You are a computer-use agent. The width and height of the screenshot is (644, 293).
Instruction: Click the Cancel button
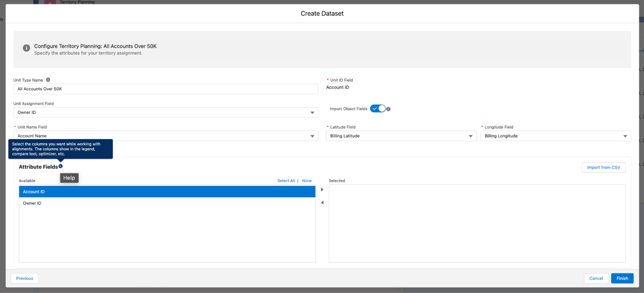[x=596, y=279]
